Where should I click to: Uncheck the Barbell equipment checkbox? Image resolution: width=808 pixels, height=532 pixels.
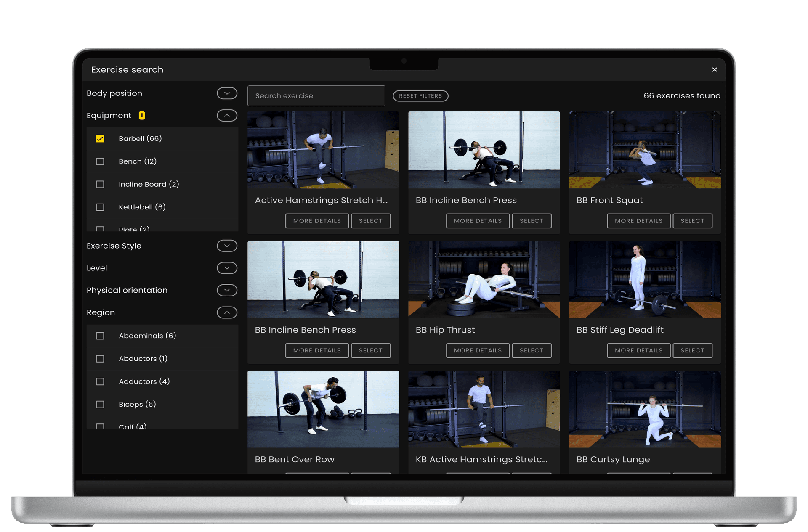click(100, 139)
